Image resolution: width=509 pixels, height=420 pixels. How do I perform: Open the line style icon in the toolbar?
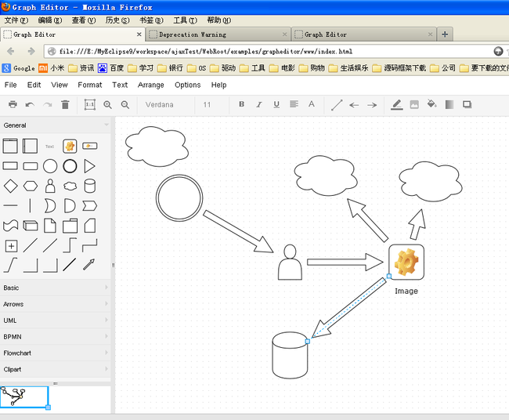[x=337, y=105]
